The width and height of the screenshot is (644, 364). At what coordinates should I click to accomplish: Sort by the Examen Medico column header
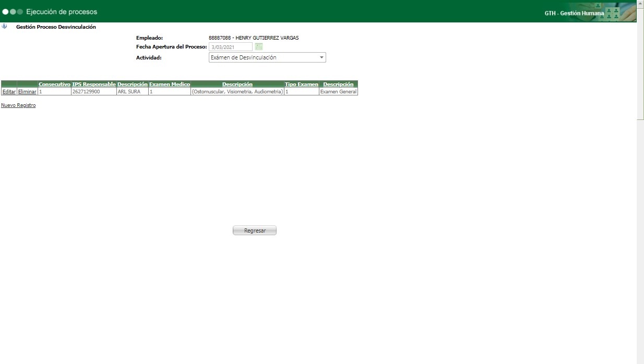pyautogui.click(x=170, y=84)
